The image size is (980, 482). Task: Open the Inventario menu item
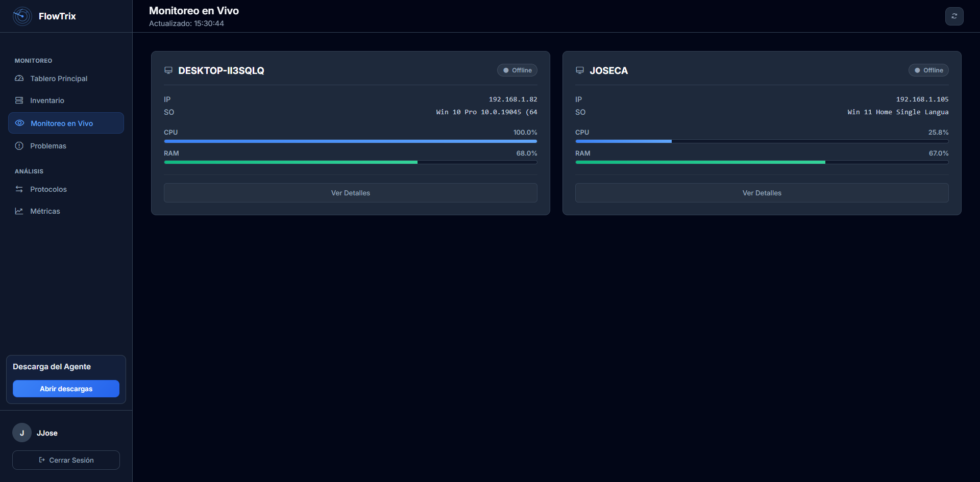tap(47, 100)
